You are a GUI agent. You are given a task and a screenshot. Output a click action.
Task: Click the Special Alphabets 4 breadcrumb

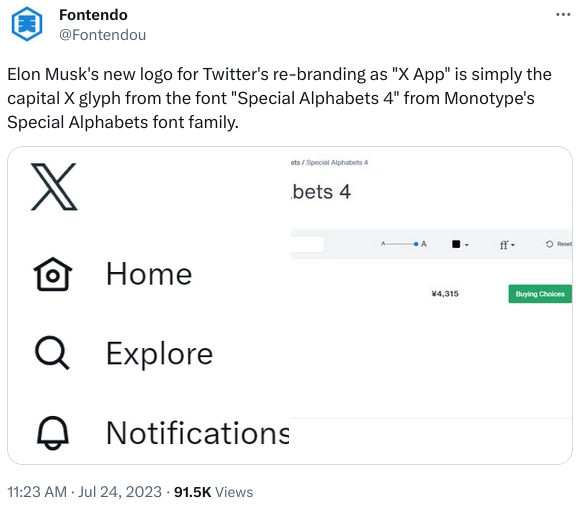pos(337,162)
